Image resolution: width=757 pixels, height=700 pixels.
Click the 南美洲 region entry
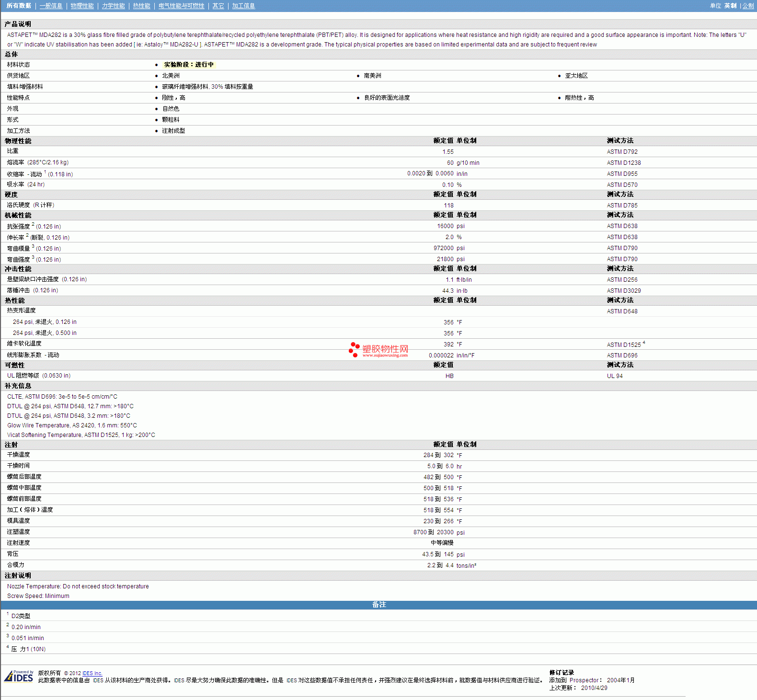(x=372, y=76)
